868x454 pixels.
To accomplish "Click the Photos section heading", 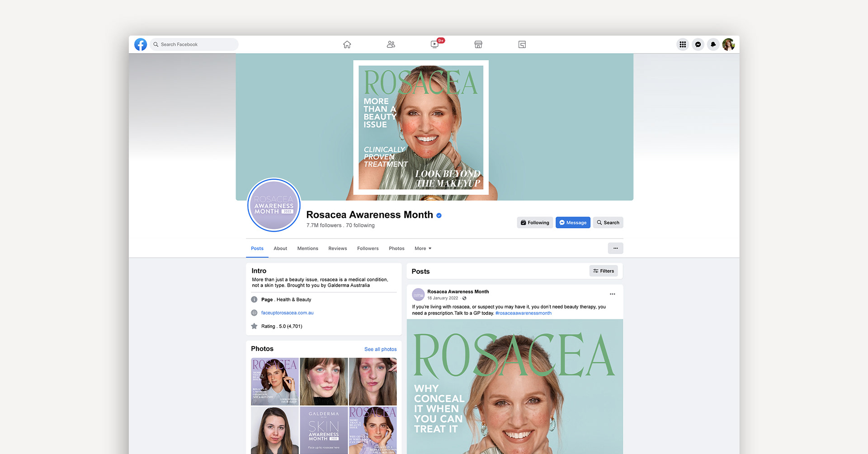I will (262, 349).
